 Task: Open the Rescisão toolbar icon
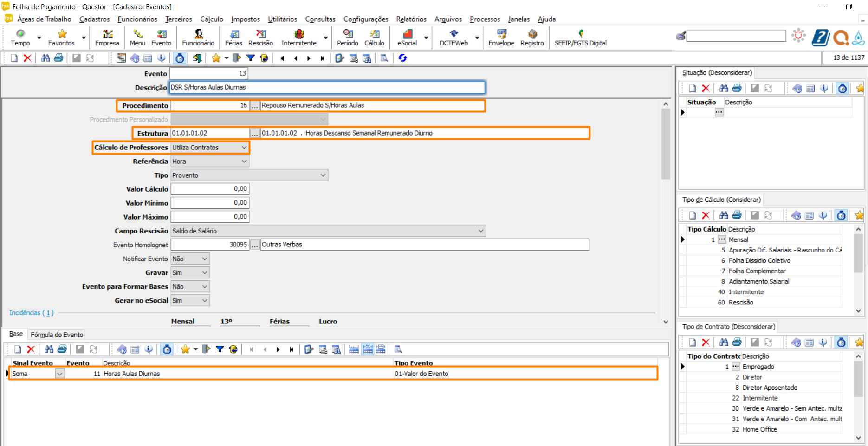click(260, 37)
